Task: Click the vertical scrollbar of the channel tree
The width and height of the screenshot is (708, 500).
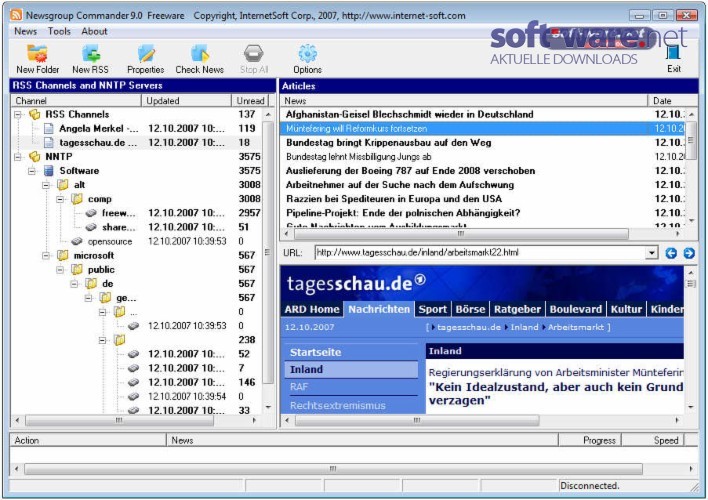Action: click(267, 252)
